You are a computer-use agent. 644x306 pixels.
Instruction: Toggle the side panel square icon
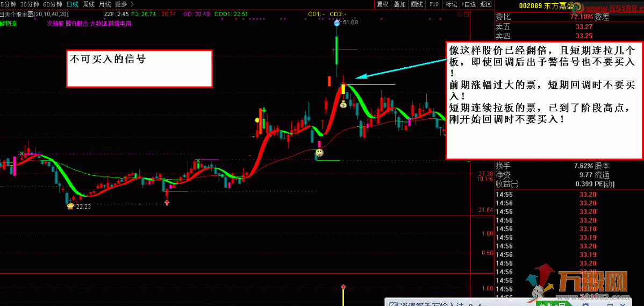pos(466,14)
